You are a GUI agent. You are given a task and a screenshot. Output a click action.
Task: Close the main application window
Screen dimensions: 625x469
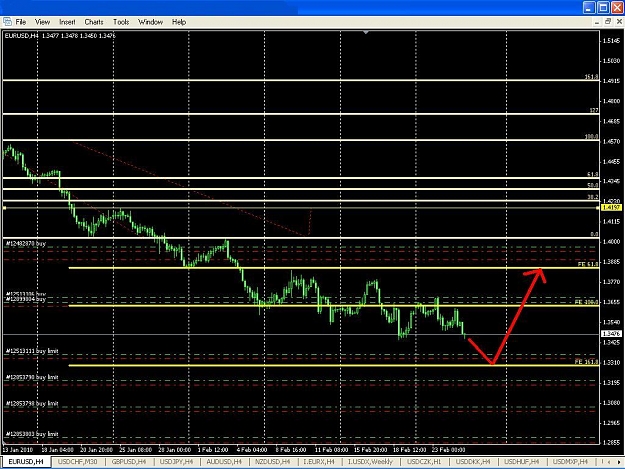(x=617, y=8)
